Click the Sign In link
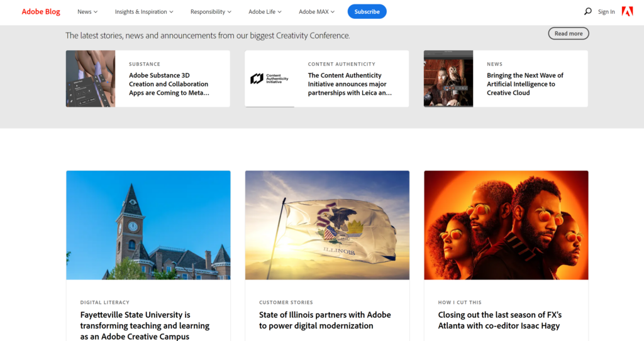Screen dimensions: 644x341 pyautogui.click(x=606, y=11)
